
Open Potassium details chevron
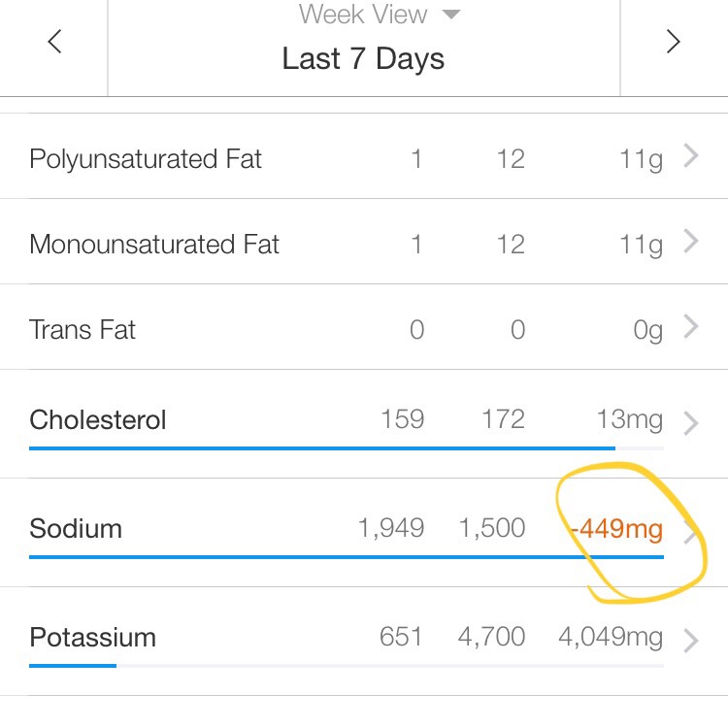(691, 640)
